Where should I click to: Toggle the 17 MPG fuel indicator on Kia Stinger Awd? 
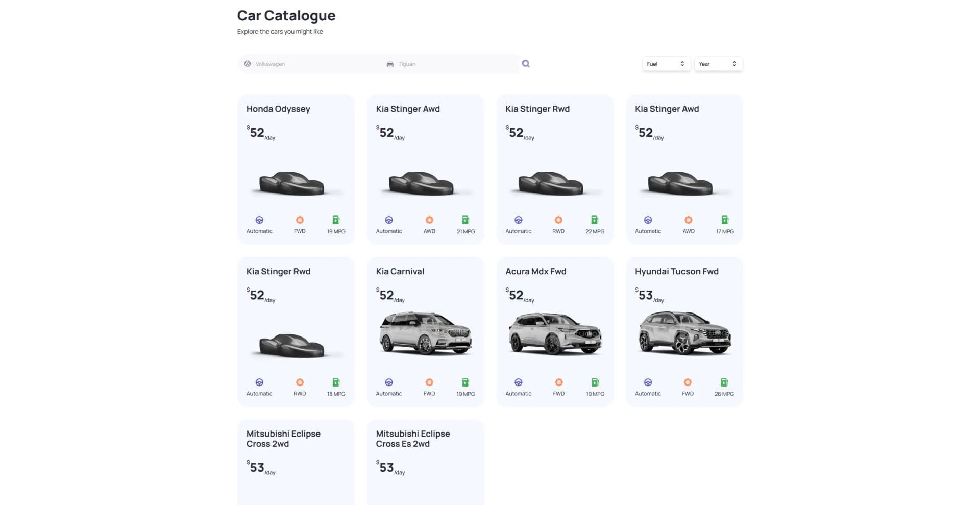click(724, 220)
